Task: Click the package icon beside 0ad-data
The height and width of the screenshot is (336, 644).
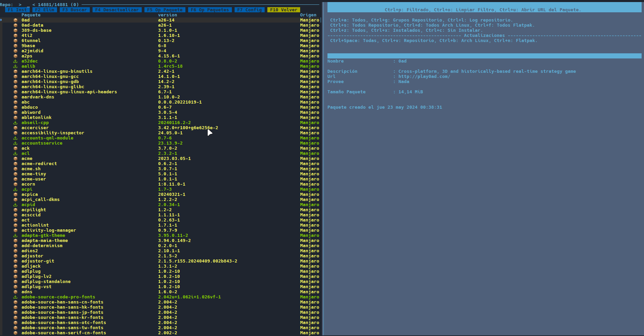Action: coord(15,25)
